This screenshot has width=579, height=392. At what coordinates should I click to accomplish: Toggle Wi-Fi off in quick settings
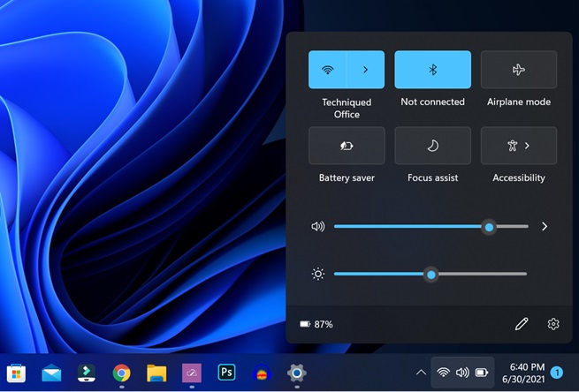click(327, 70)
